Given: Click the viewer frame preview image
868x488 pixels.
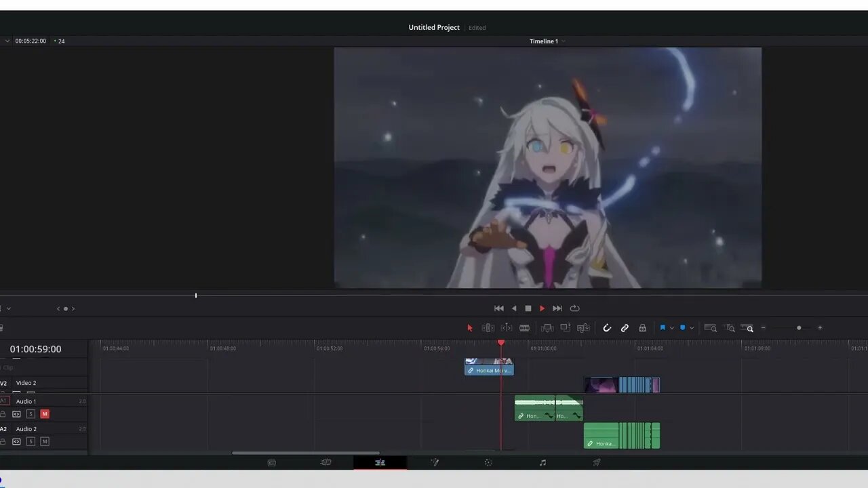Looking at the screenshot, I should point(547,167).
